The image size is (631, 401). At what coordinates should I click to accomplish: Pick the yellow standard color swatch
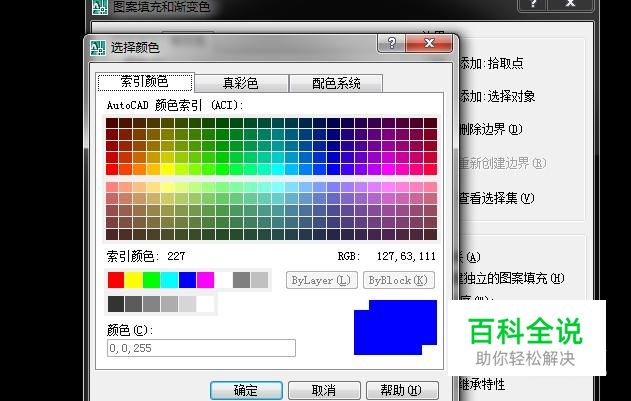click(x=134, y=280)
